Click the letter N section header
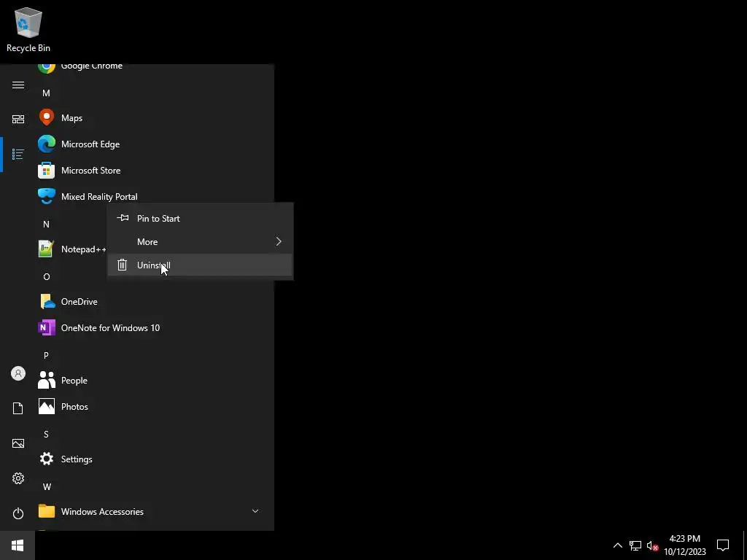 click(x=46, y=224)
